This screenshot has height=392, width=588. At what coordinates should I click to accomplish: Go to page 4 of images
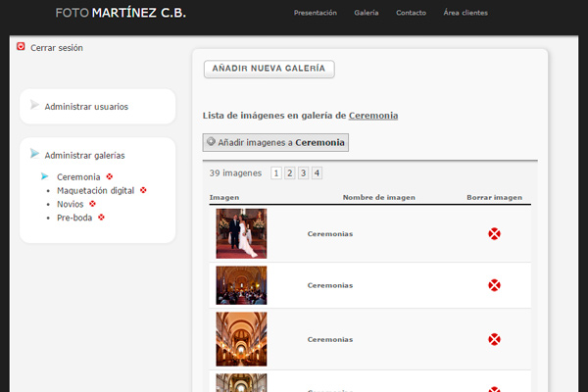point(317,173)
